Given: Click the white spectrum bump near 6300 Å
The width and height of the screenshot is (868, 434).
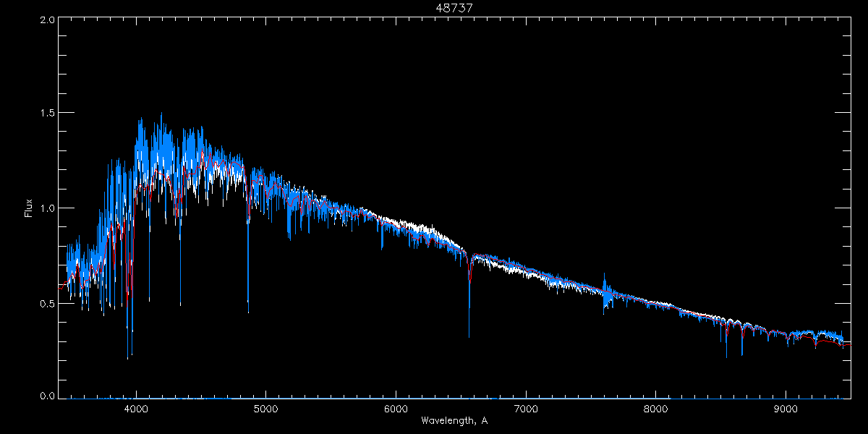Looking at the screenshot, I should tap(434, 231).
